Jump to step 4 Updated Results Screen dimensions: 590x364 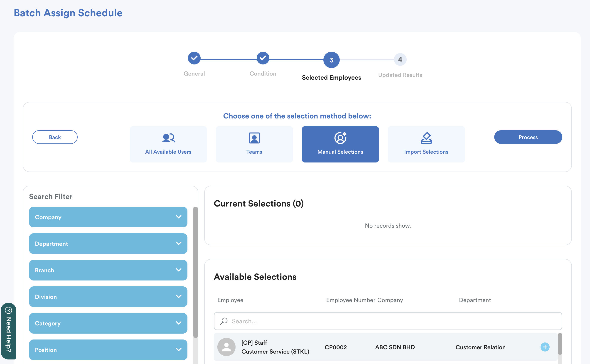pos(400,59)
